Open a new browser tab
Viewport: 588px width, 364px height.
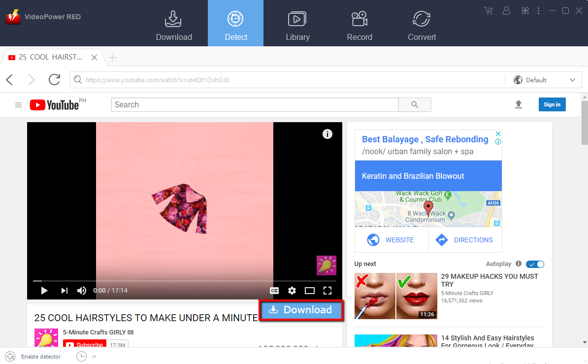(112, 57)
